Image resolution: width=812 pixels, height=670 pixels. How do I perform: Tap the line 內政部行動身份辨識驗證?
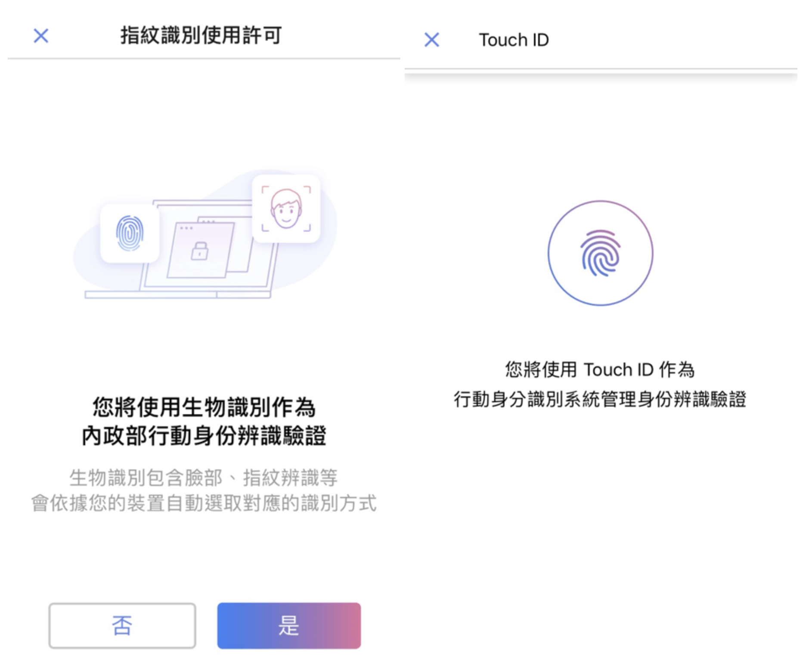point(204,436)
